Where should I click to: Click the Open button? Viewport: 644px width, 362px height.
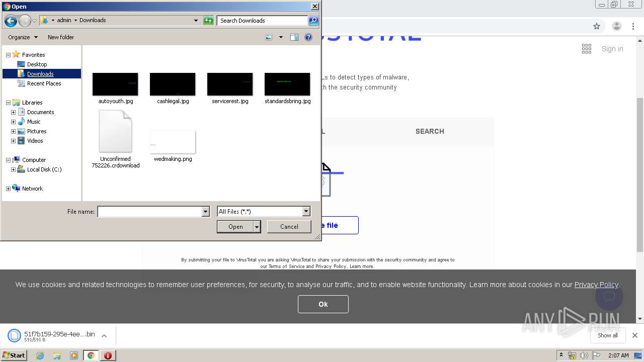[x=235, y=227]
